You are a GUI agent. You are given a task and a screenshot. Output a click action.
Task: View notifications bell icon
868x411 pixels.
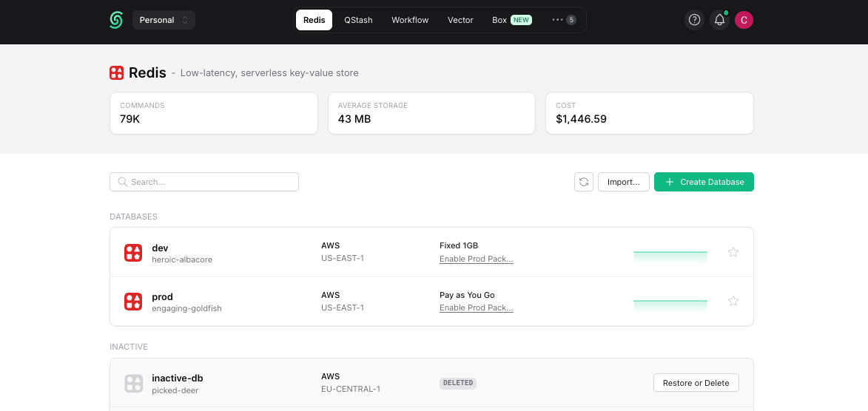coord(719,20)
